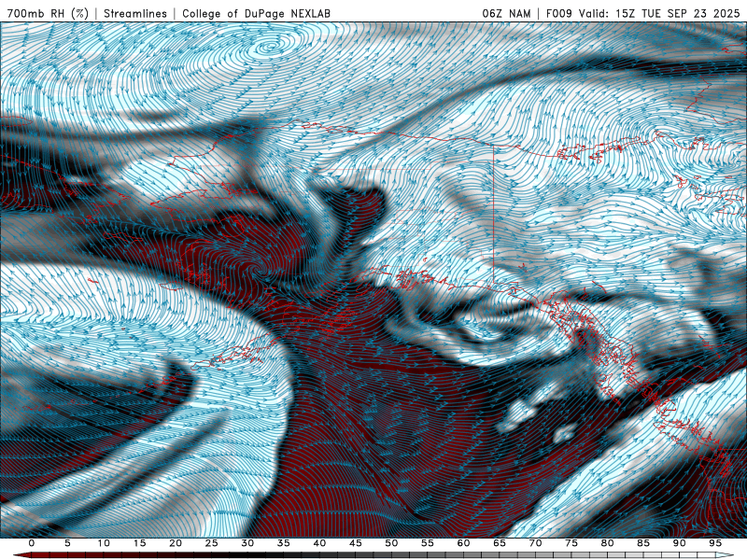The height and width of the screenshot is (560, 747).
Task: Click the "90" label on color scale
Action: click(679, 543)
